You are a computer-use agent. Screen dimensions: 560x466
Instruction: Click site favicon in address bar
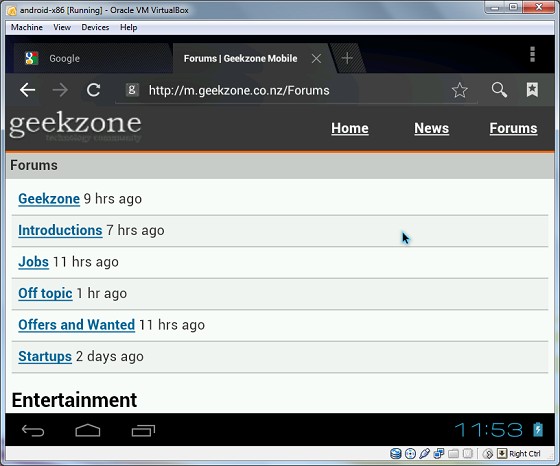pos(132,90)
